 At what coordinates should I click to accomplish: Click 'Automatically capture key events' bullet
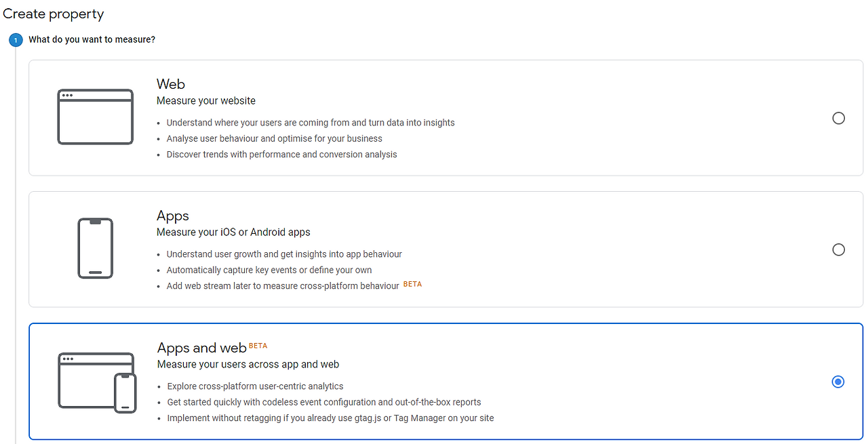pos(269,270)
